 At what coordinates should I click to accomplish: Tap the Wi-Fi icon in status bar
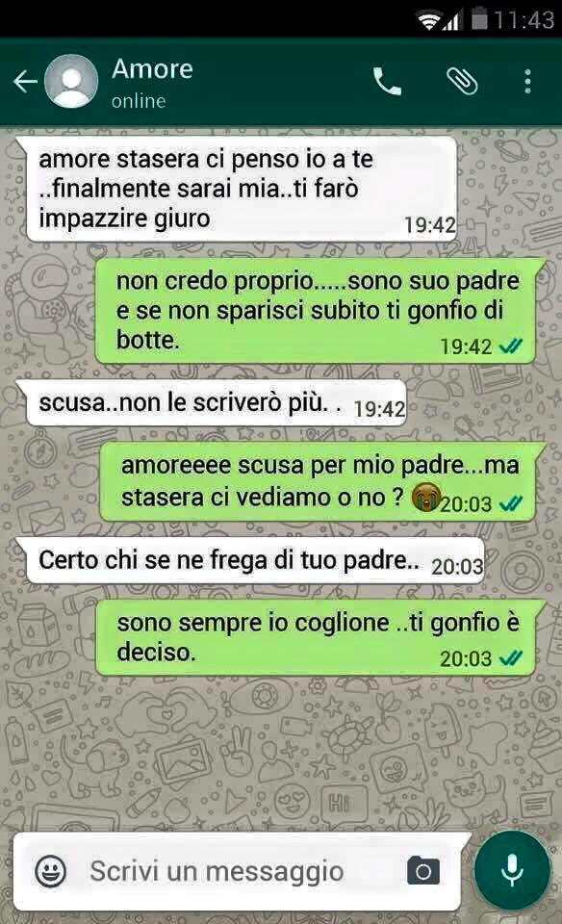tap(430, 20)
